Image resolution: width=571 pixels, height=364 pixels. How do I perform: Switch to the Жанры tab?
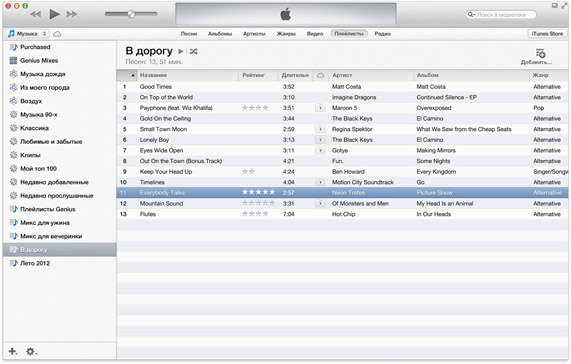point(286,34)
